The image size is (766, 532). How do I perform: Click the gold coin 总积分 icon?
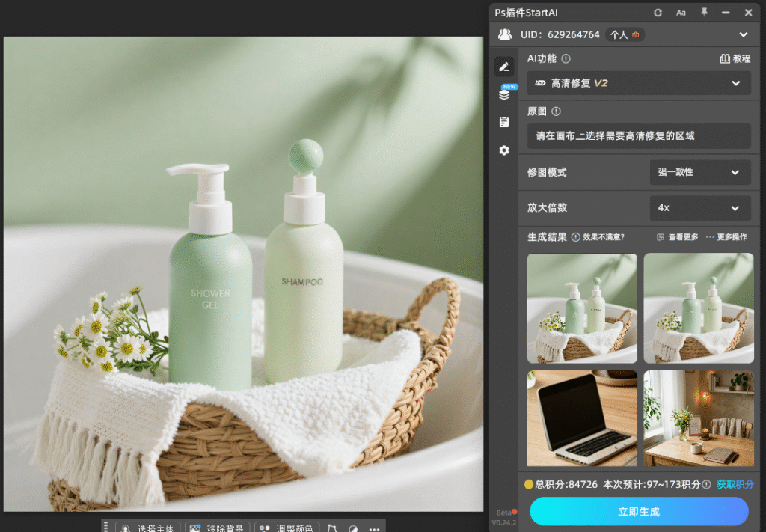529,484
